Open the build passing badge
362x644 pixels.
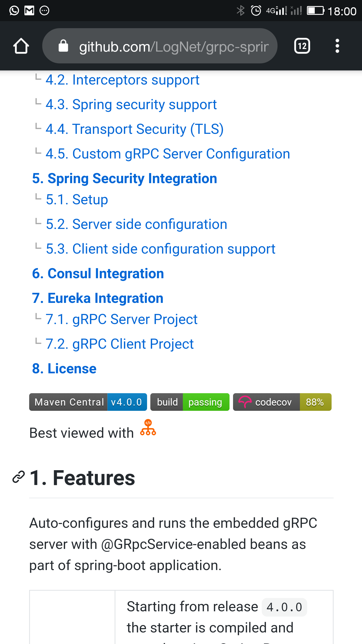point(190,402)
